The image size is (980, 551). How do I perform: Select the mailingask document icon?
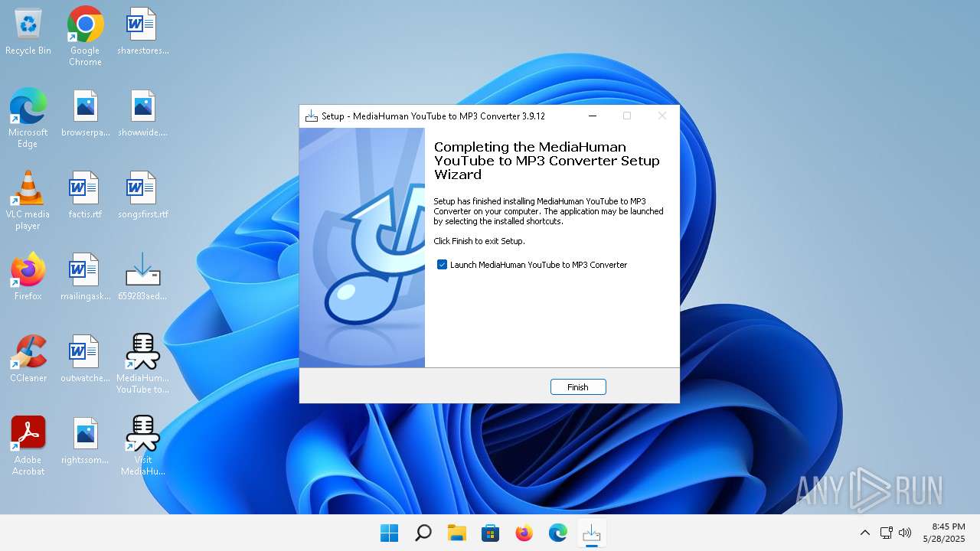click(85, 277)
